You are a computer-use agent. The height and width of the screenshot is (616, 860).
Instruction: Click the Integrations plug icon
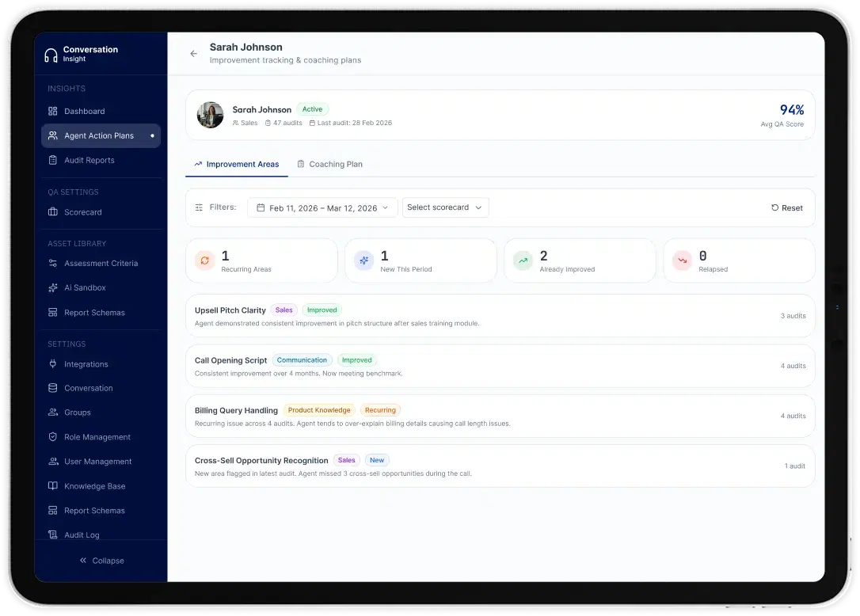click(x=52, y=363)
